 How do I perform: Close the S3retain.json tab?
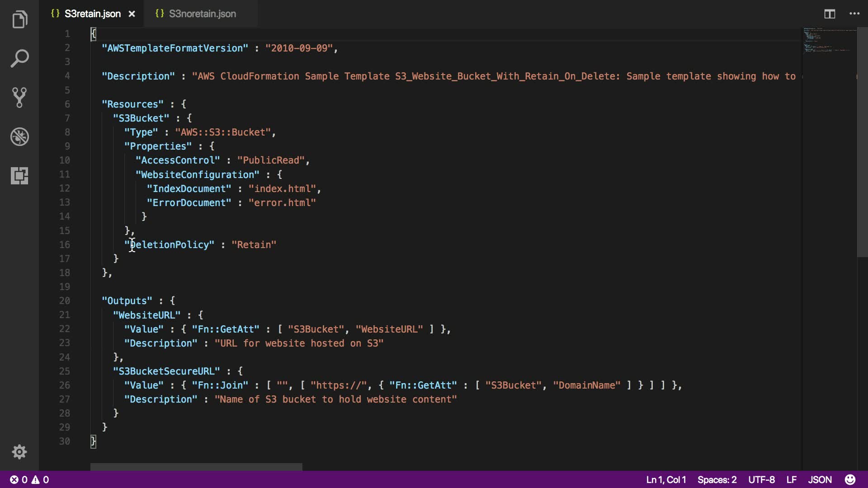(132, 14)
